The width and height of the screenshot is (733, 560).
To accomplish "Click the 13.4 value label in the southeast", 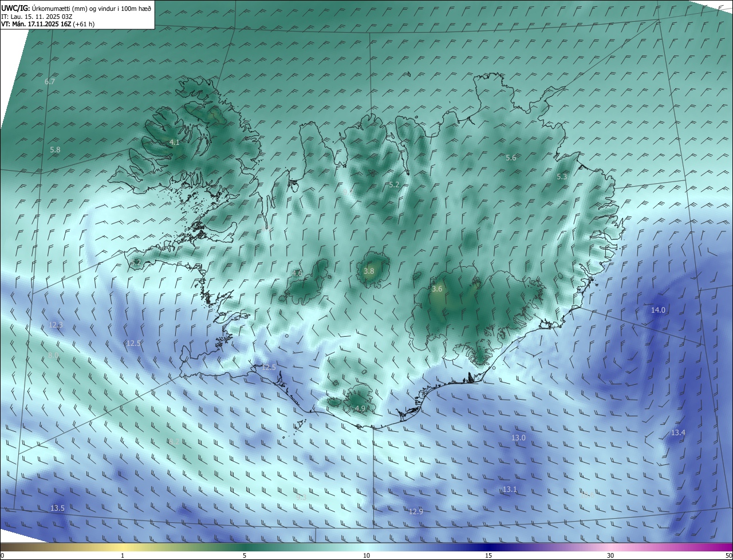I will (x=678, y=433).
